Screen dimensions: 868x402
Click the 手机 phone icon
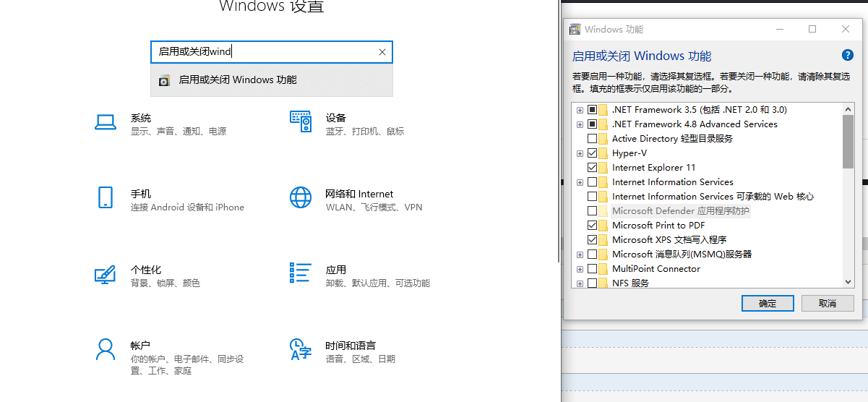106,197
